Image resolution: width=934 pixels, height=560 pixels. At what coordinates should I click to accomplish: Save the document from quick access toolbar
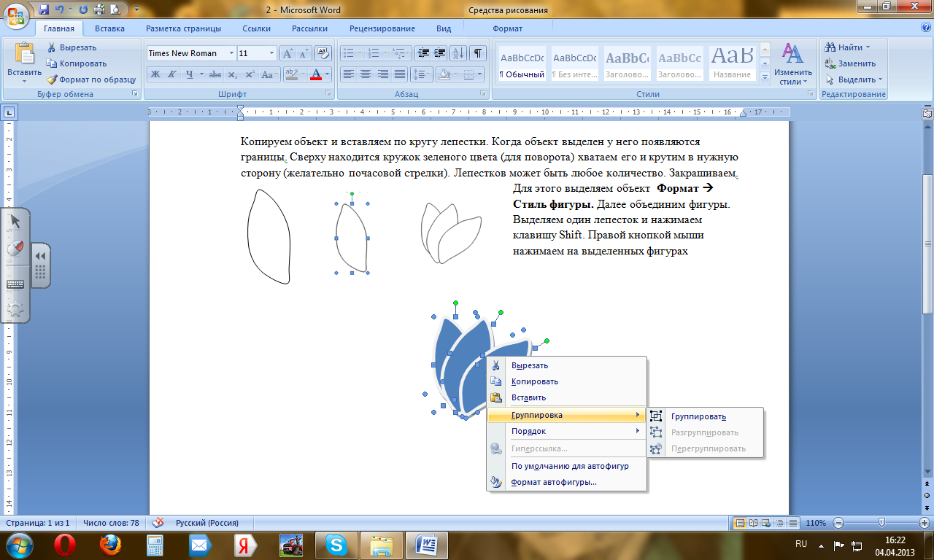tap(44, 10)
